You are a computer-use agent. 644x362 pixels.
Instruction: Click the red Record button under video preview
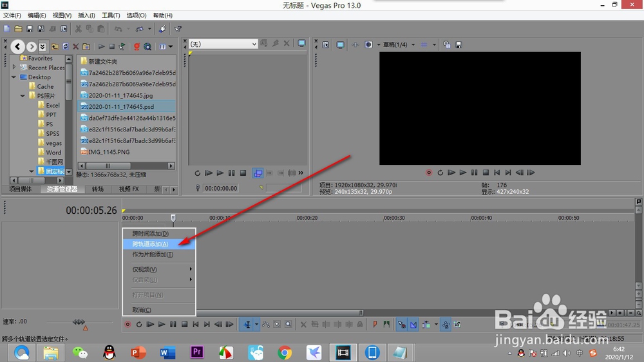[x=429, y=173]
